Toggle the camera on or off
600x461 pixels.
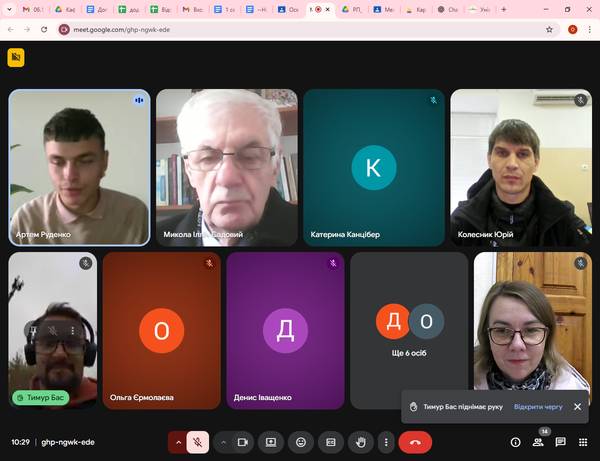click(241, 442)
